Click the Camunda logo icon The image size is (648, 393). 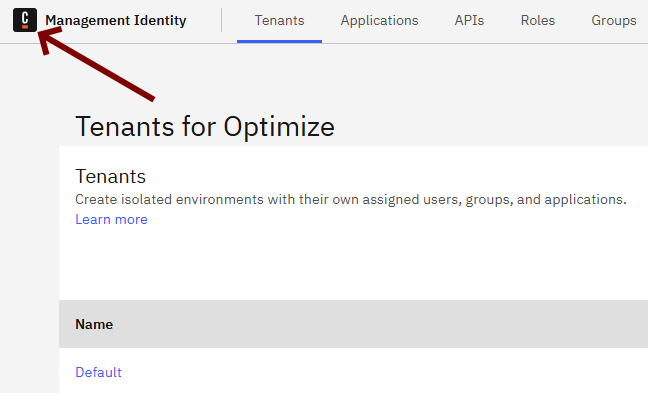pos(25,20)
